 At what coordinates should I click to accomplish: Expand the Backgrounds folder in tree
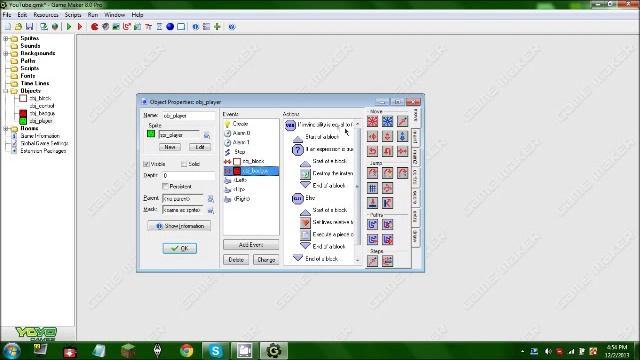[x=6, y=53]
